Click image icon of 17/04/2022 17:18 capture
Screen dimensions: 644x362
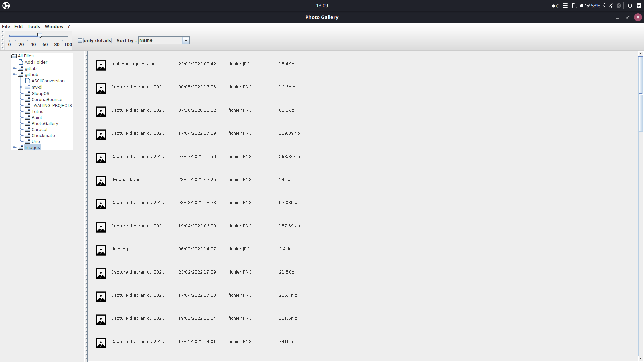[x=101, y=297]
